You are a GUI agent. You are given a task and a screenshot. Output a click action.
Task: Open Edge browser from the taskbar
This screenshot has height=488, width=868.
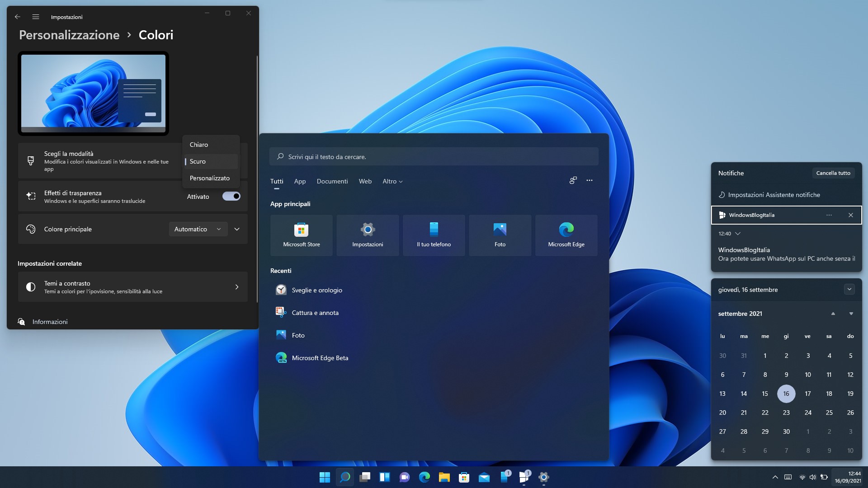(x=425, y=477)
